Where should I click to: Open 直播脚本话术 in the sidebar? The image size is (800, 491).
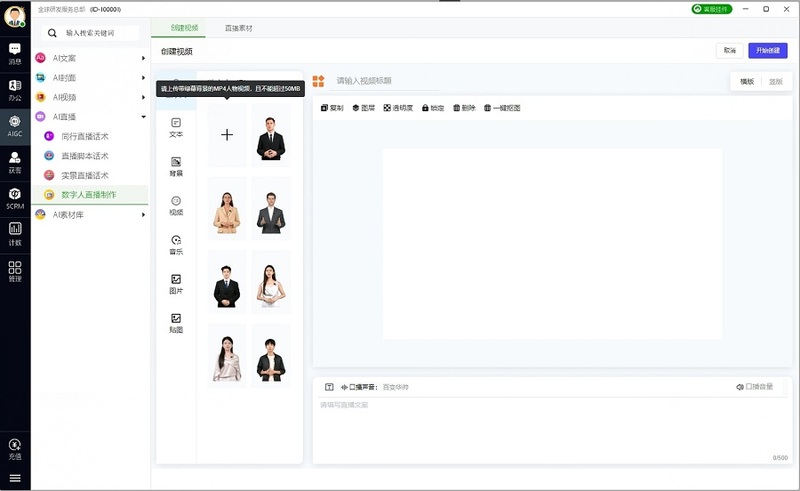pos(84,156)
